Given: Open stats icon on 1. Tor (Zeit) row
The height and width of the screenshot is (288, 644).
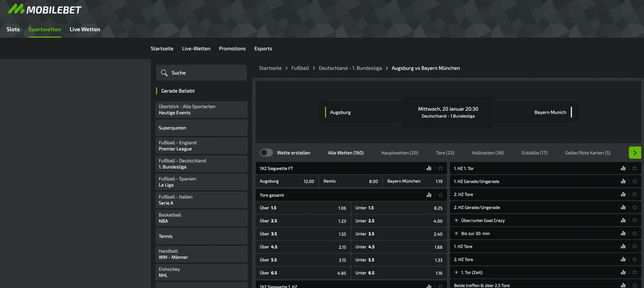Looking at the screenshot, I should (623, 272).
